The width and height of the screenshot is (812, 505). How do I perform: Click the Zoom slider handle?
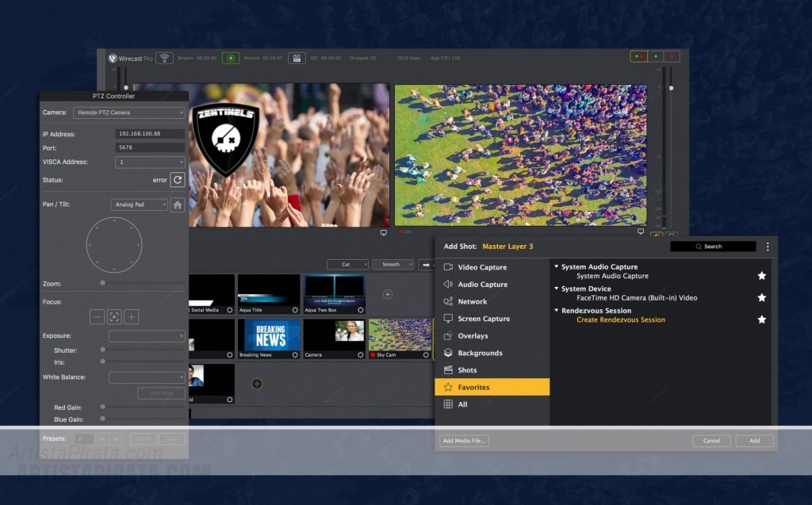click(102, 283)
